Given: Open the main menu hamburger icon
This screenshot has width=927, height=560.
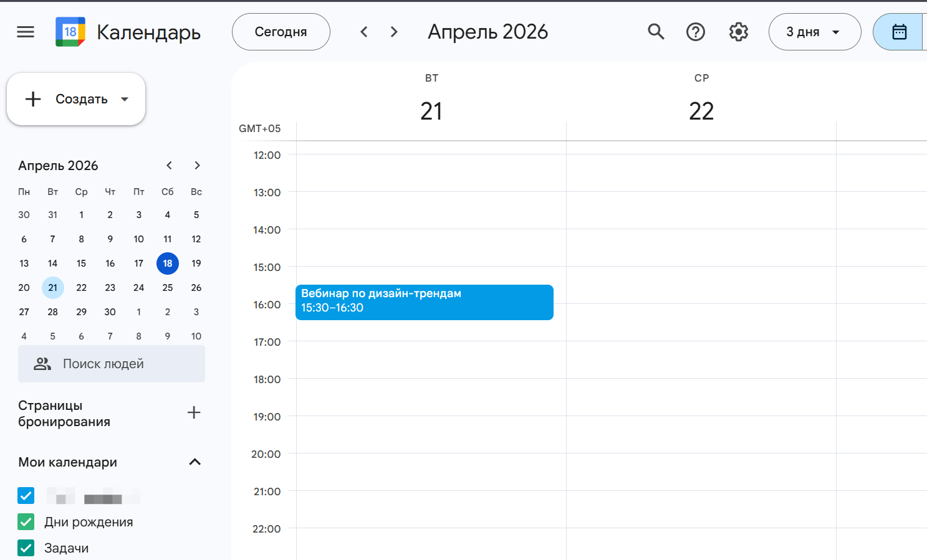Looking at the screenshot, I should [x=26, y=32].
